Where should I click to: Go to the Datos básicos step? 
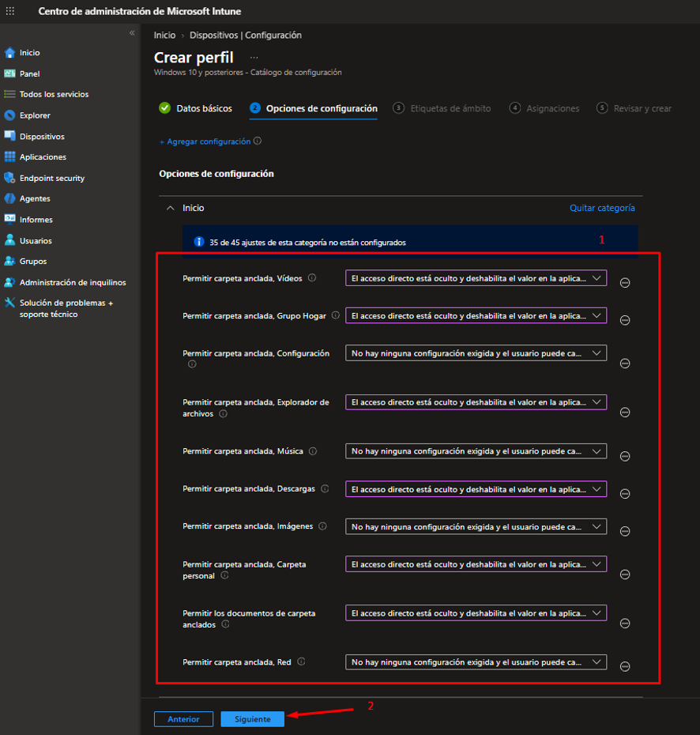tap(195, 108)
